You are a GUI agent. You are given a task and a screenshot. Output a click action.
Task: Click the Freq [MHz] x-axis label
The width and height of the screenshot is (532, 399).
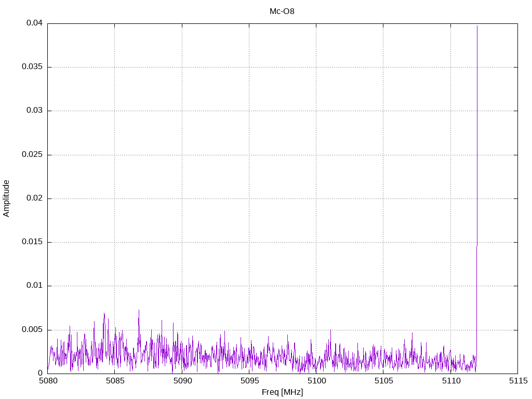pos(282,392)
